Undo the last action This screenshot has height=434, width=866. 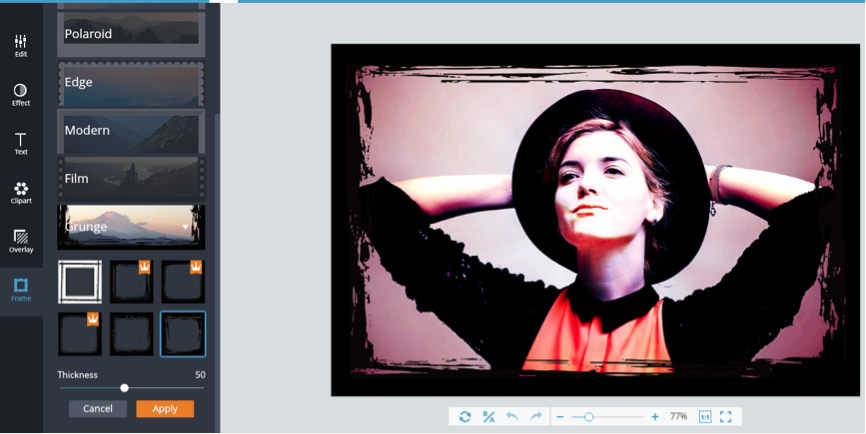[x=513, y=417]
